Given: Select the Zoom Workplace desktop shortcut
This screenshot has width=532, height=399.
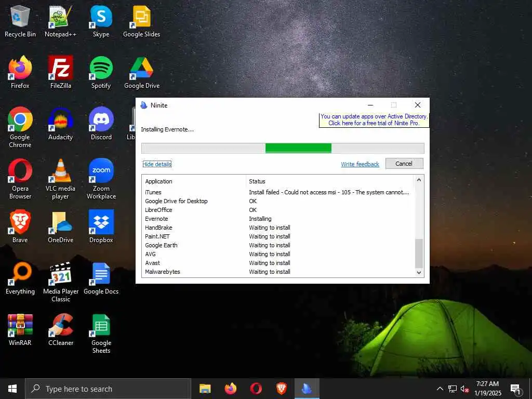Looking at the screenshot, I should point(101,179).
